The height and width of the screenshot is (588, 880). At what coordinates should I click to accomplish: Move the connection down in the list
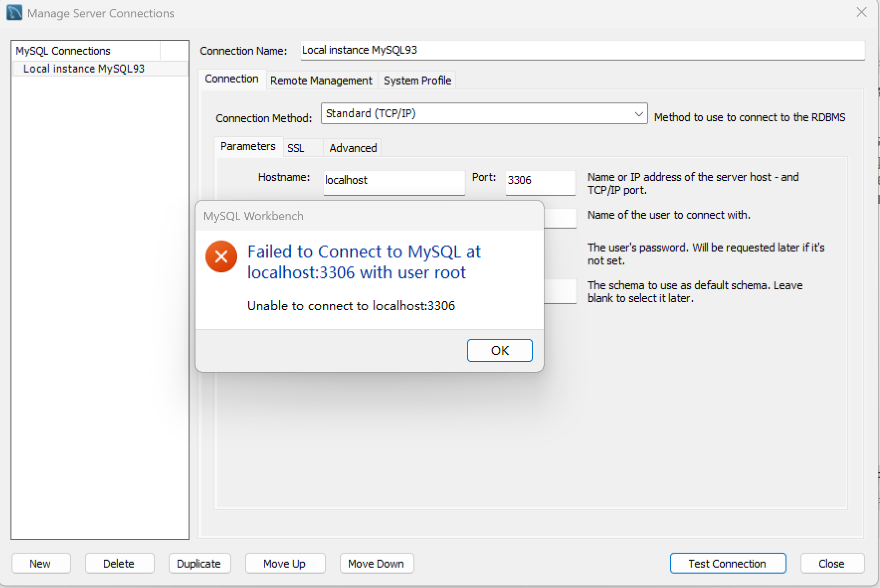pos(376,563)
